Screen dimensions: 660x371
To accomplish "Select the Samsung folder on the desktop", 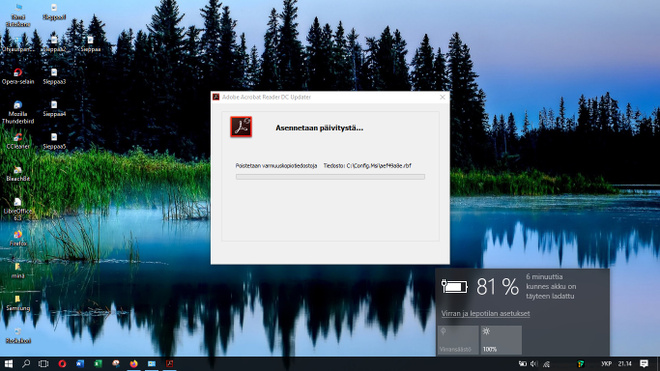I will [x=18, y=304].
